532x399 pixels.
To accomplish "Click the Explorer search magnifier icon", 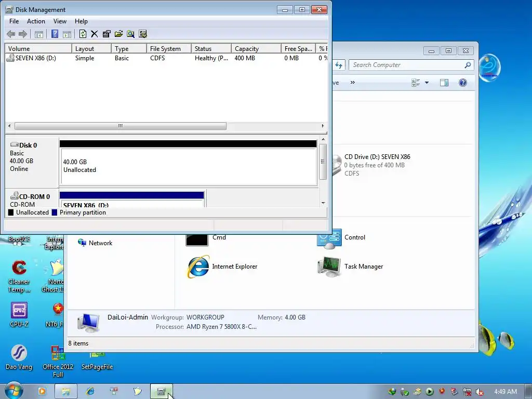I will [468, 65].
